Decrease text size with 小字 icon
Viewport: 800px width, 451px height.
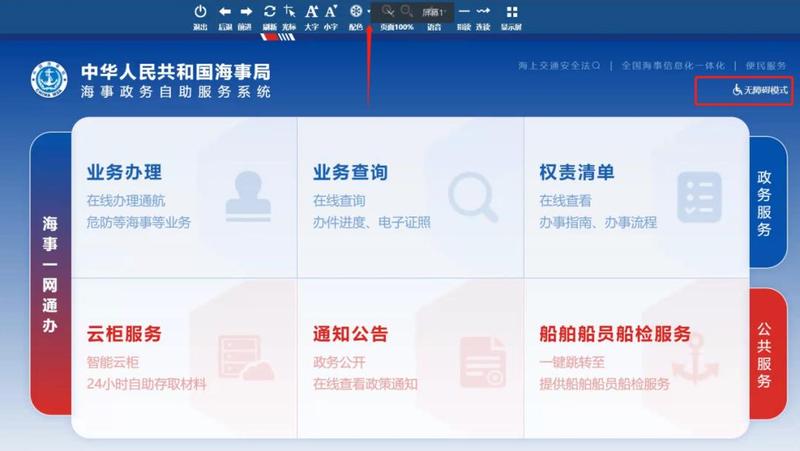(x=331, y=12)
